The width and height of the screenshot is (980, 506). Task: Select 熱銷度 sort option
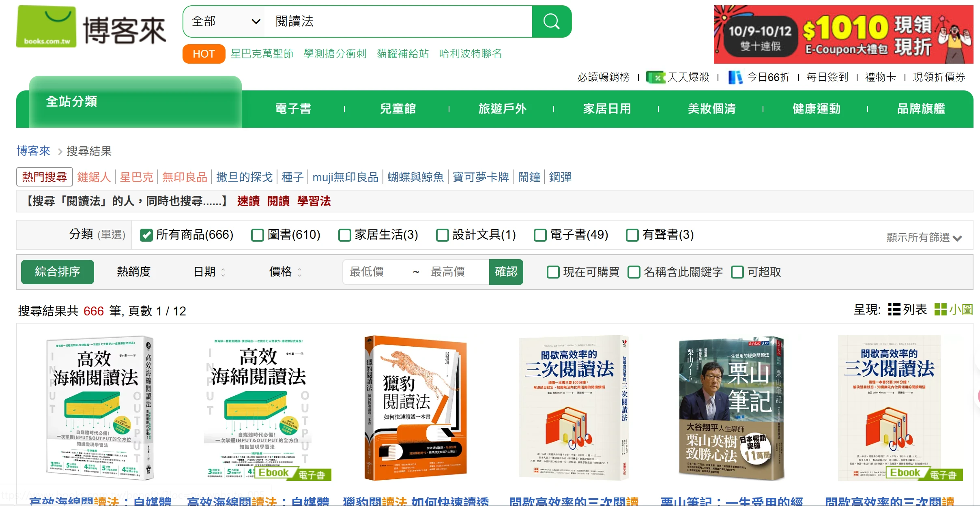134,272
